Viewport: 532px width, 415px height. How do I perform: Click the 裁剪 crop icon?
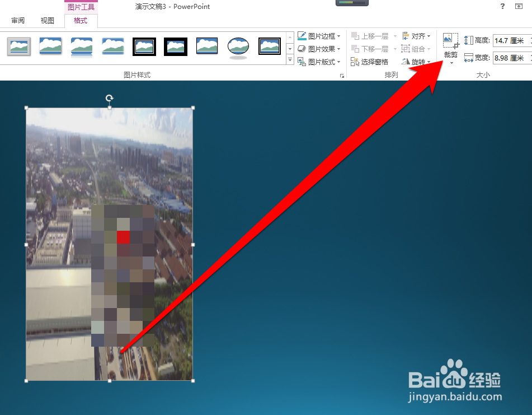coord(451,41)
